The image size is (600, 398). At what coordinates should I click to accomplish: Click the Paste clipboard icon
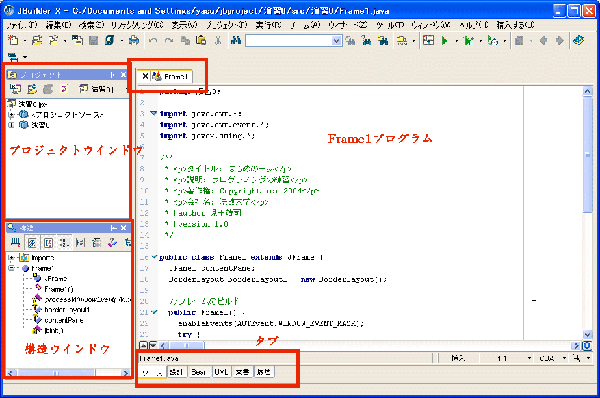pyautogui.click(x=201, y=40)
